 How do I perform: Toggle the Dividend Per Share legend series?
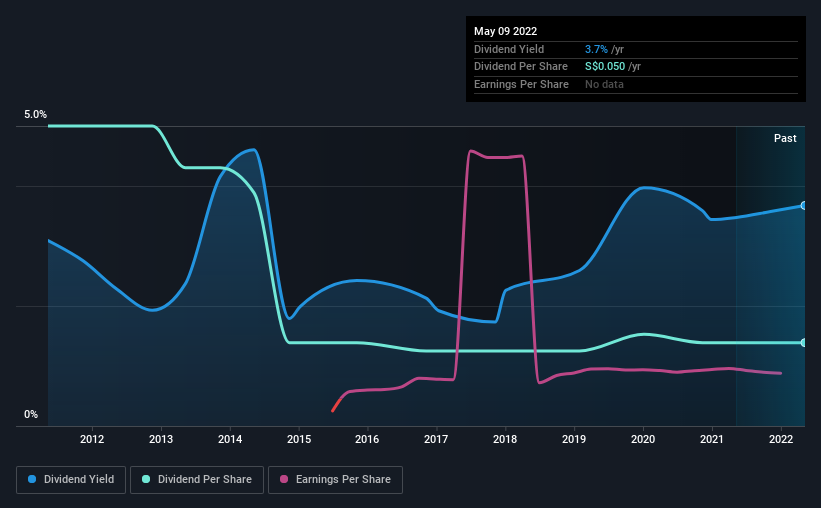pos(197,480)
